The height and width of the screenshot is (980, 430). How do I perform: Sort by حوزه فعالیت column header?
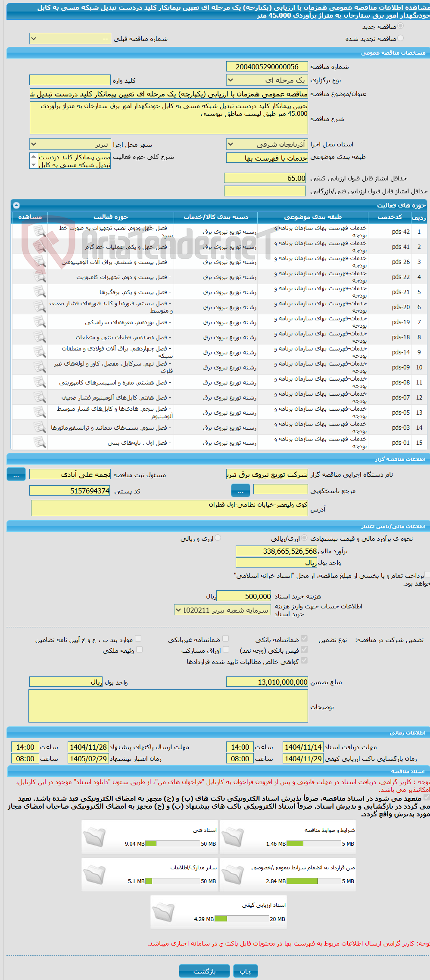tap(111, 217)
